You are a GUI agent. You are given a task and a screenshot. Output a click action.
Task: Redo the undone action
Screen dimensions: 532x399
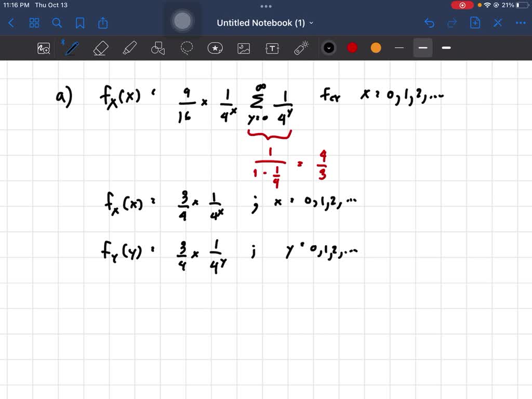(451, 23)
